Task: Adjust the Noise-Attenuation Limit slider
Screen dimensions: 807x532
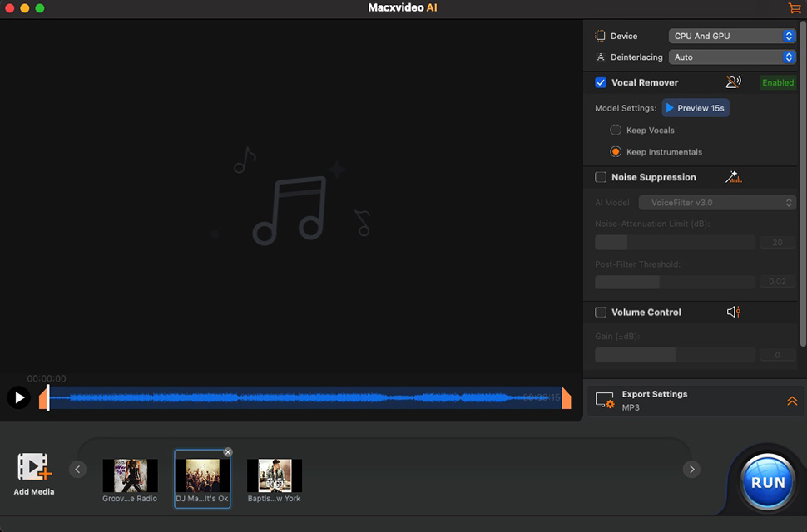Action: tap(675, 242)
